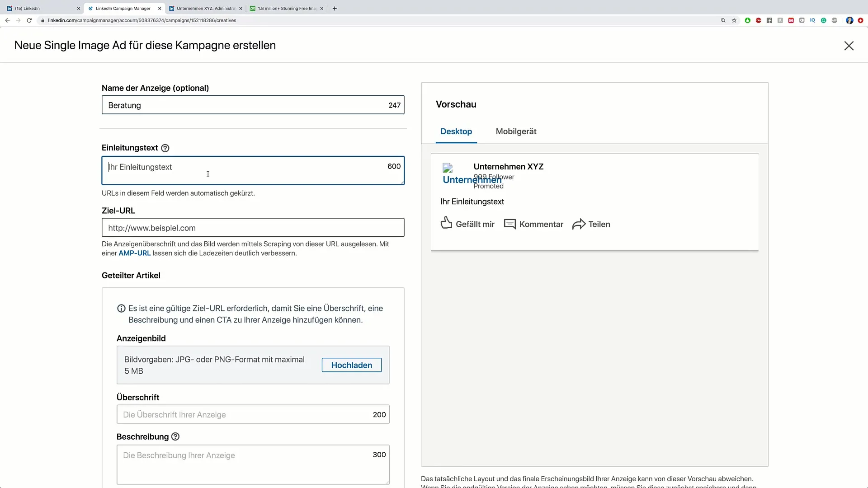Click the Grammarly extension icon

[823, 20]
